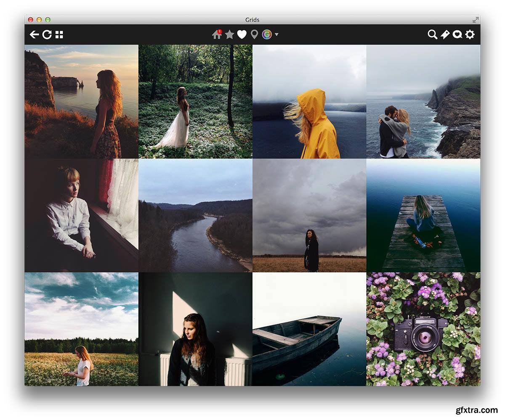
Task: Open the girl sitting on pier photo
Action: [x=423, y=215]
